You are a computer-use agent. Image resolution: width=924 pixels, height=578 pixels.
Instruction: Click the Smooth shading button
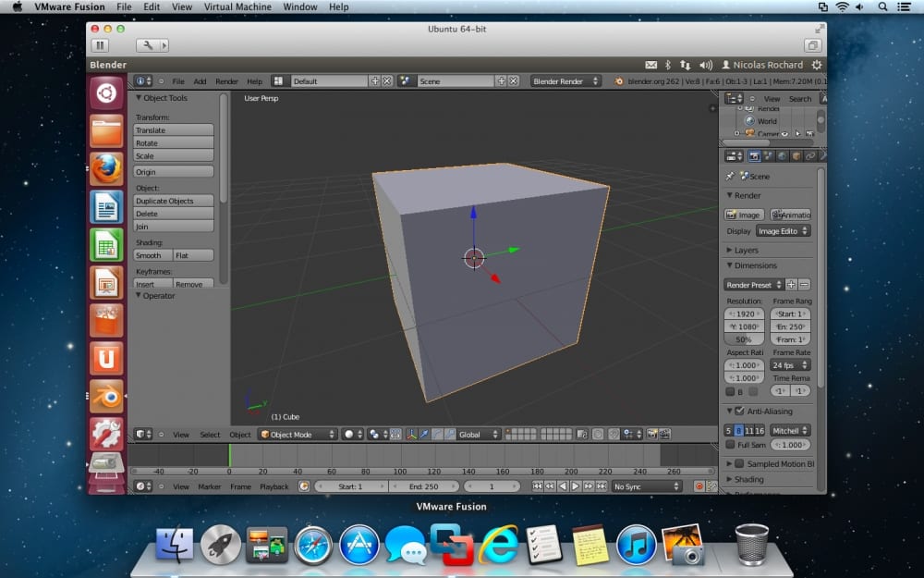tap(153, 255)
